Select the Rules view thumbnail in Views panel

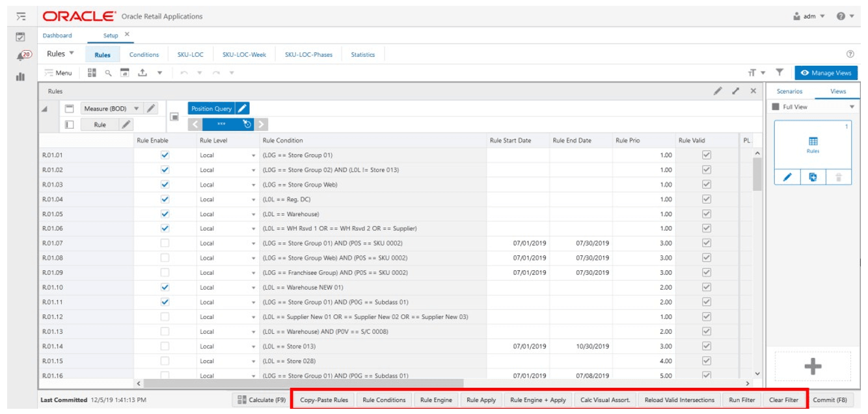point(813,145)
